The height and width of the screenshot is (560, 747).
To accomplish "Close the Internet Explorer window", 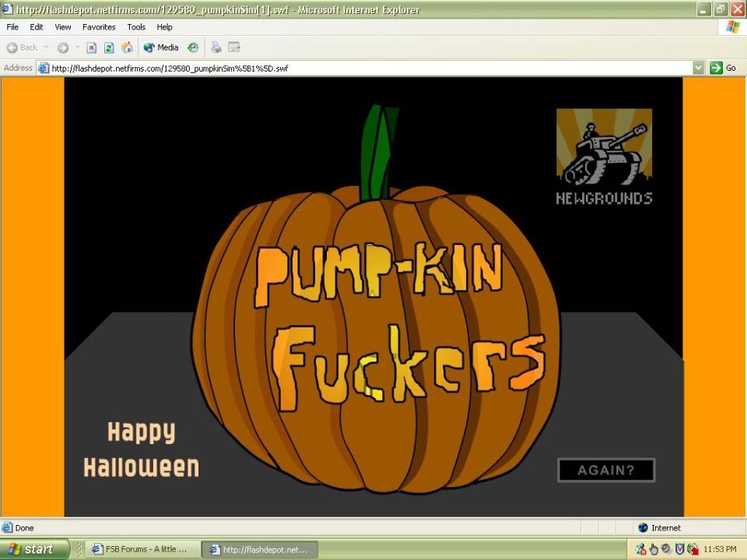I will pyautogui.click(x=738, y=9).
